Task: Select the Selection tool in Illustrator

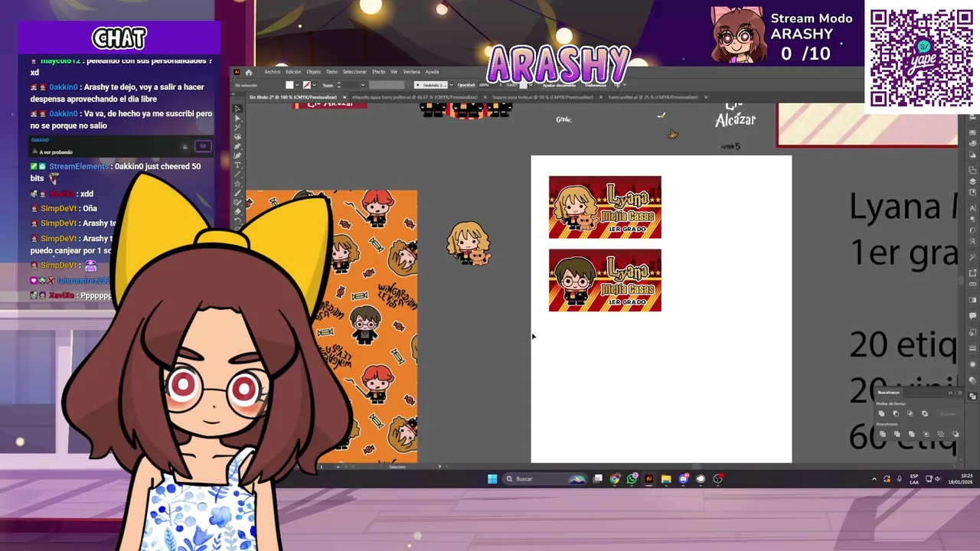Action: click(x=237, y=109)
